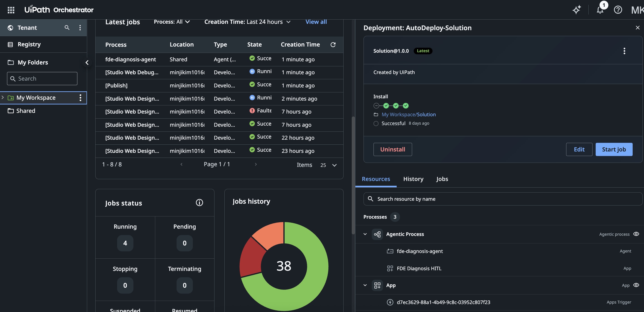644x312 pixels.
Task: Toggle visibility eye for Agentic Process
Action: [636, 234]
